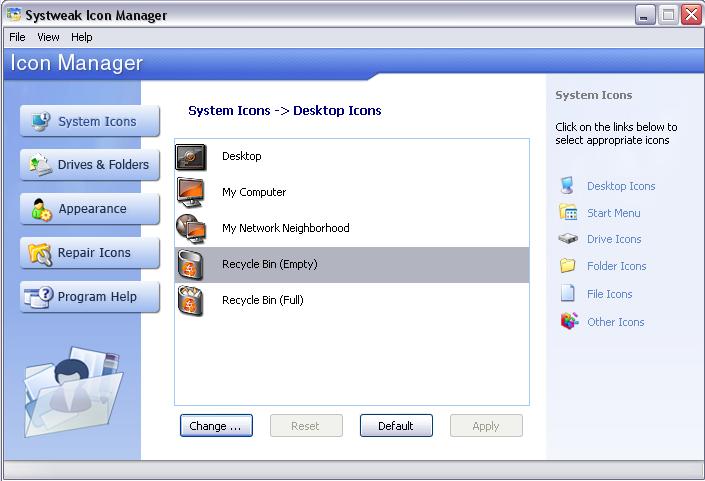Follow the Drive Icons link
The height and width of the screenshot is (481, 705).
pyautogui.click(x=614, y=239)
